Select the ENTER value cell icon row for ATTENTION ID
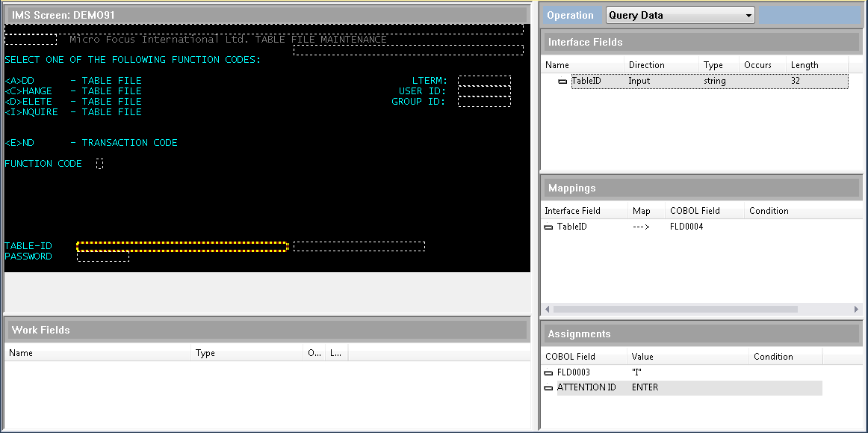Viewport: 868px width, 433px height. 647,387
